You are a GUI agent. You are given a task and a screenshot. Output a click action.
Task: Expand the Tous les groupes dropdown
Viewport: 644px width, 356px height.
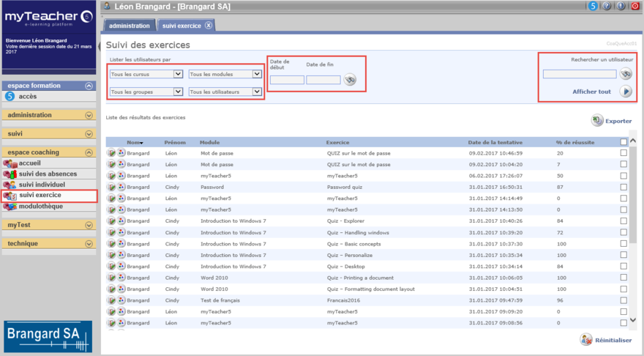click(x=146, y=92)
